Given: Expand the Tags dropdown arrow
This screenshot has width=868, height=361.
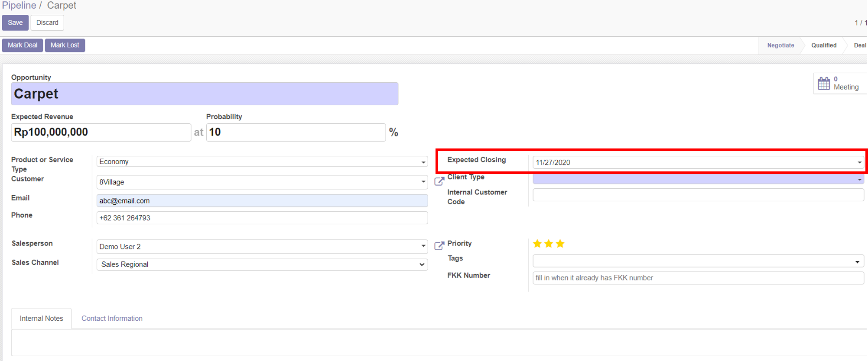Looking at the screenshot, I should click(857, 262).
